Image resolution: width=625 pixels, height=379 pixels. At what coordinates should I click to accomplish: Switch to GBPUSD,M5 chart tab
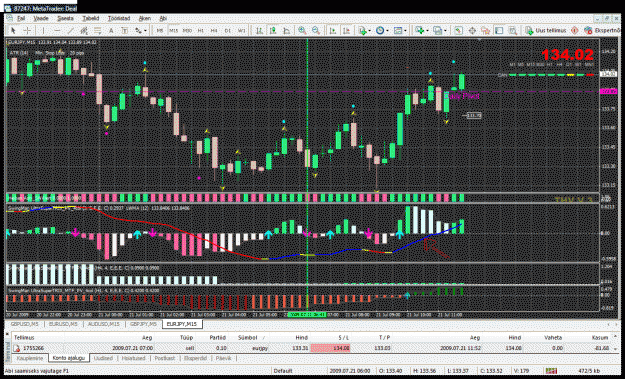25,324
